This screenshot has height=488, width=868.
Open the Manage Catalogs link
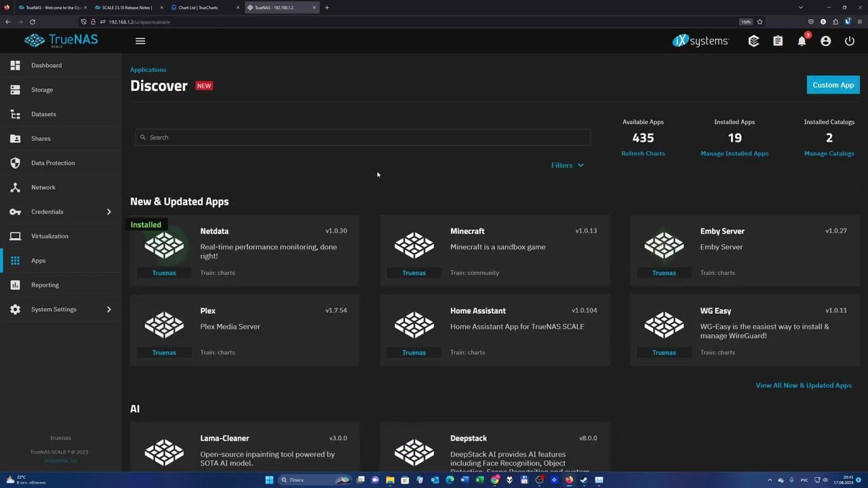tap(829, 153)
